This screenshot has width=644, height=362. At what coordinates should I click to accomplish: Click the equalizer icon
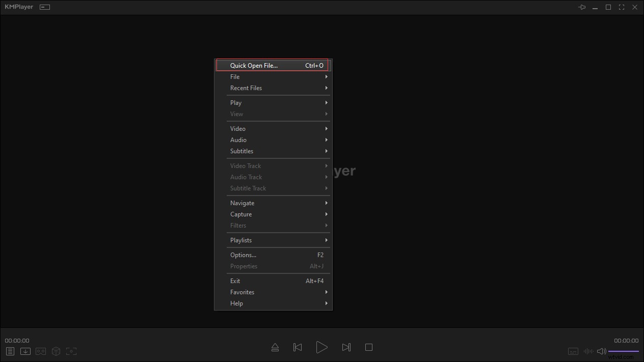tap(588, 351)
